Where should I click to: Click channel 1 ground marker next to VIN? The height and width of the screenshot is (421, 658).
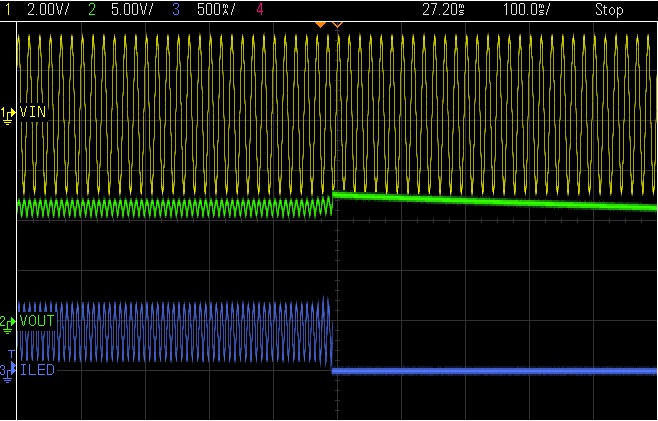[x=8, y=113]
